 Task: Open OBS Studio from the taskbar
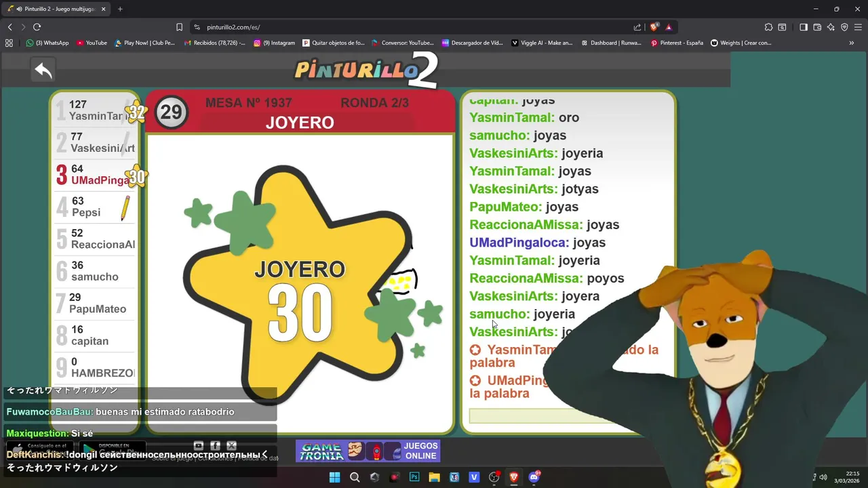(494, 477)
